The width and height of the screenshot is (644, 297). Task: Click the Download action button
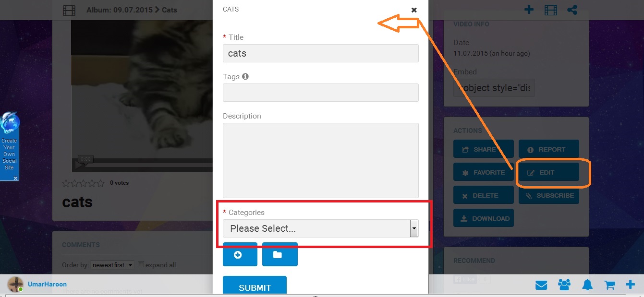pos(483,218)
